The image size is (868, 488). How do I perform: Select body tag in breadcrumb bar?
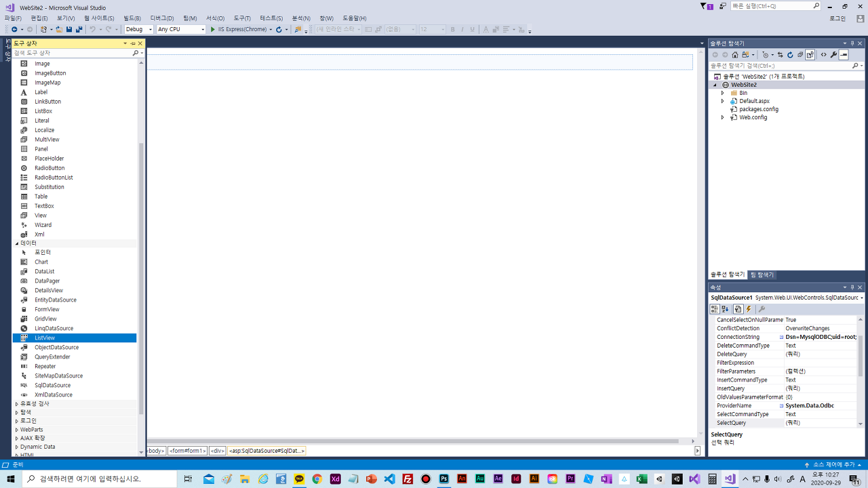tap(156, 451)
